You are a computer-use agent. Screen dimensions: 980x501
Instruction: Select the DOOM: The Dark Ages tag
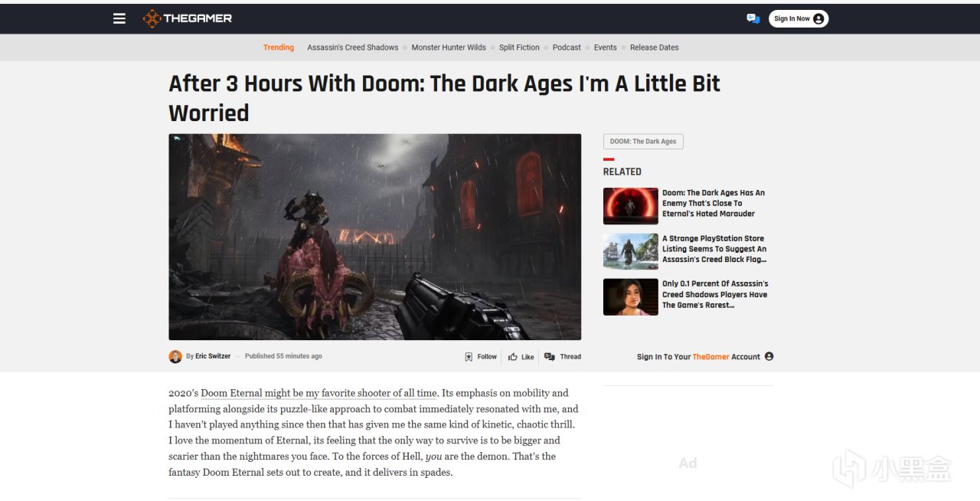coord(643,142)
